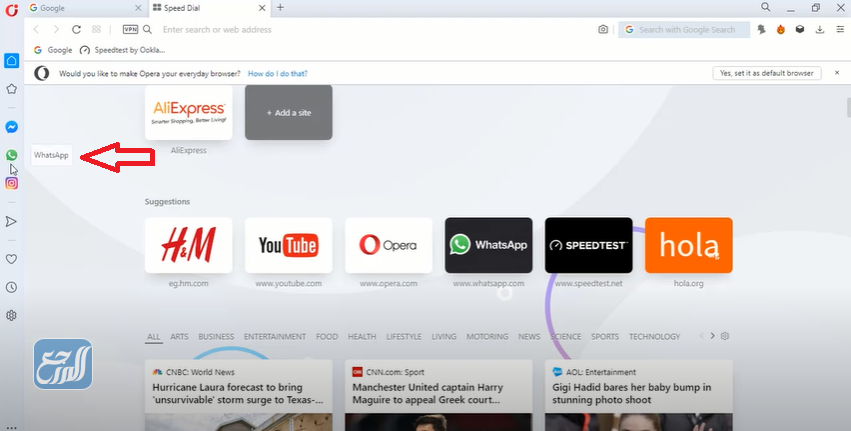
Task: Open the Hurricane Laura CNBC article
Action: pyautogui.click(x=239, y=394)
